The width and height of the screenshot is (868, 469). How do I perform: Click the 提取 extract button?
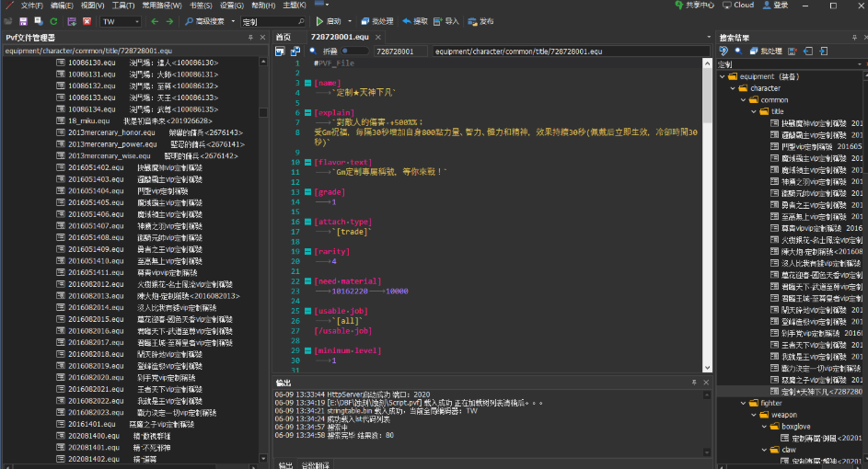(x=414, y=21)
